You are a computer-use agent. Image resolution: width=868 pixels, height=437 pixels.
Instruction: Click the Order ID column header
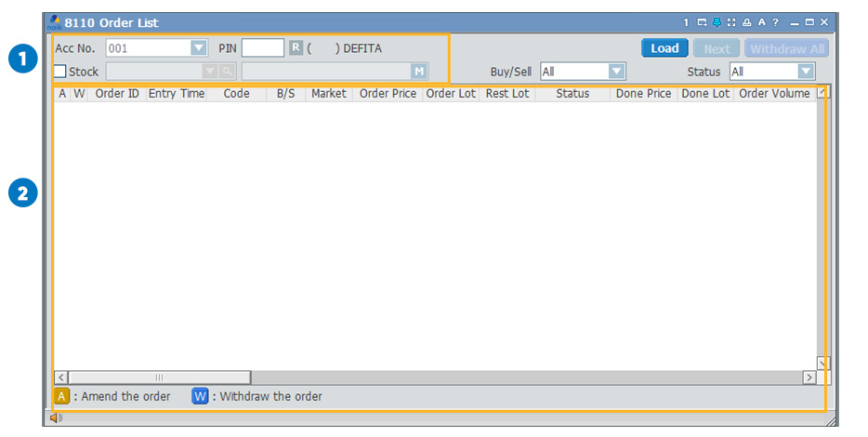click(117, 94)
